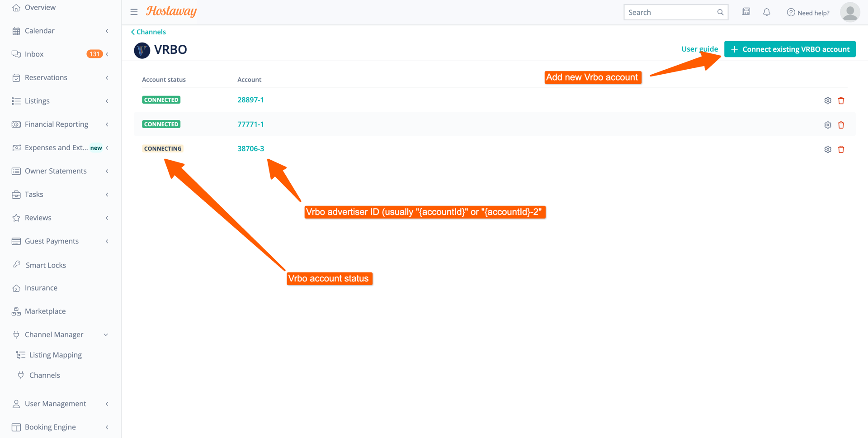Click the Reservations icon in sidebar
Image resolution: width=868 pixels, height=438 pixels.
click(16, 78)
